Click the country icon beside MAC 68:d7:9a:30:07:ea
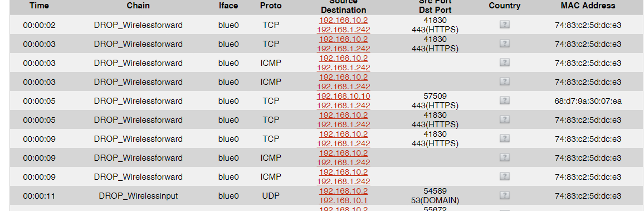This screenshot has height=211, width=644. tap(504, 100)
